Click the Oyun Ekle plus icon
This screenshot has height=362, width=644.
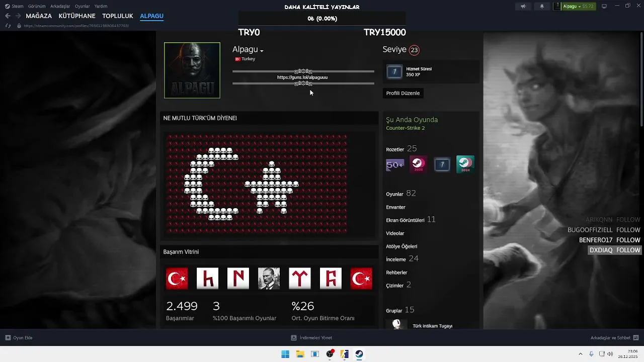click(x=8, y=338)
